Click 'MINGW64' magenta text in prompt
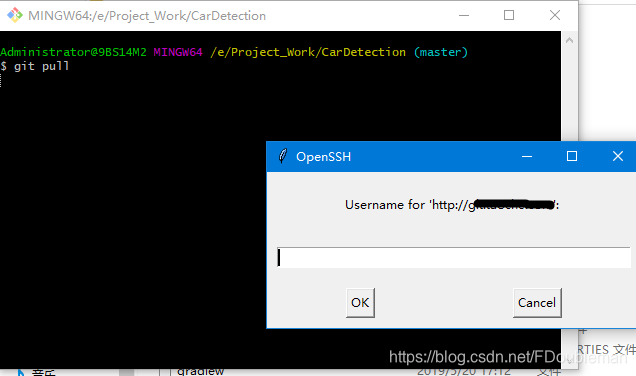 [178, 52]
